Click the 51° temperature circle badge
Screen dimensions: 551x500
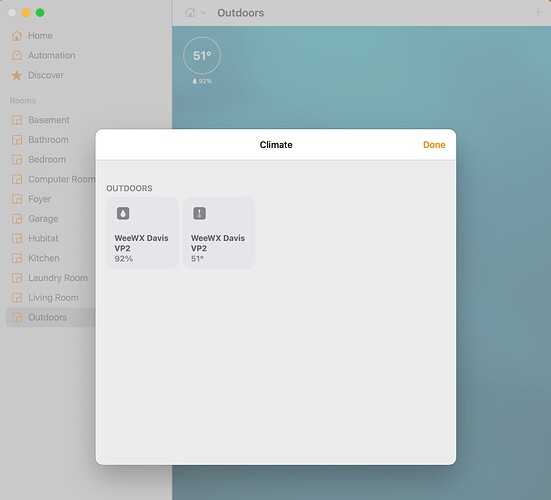tap(202, 56)
